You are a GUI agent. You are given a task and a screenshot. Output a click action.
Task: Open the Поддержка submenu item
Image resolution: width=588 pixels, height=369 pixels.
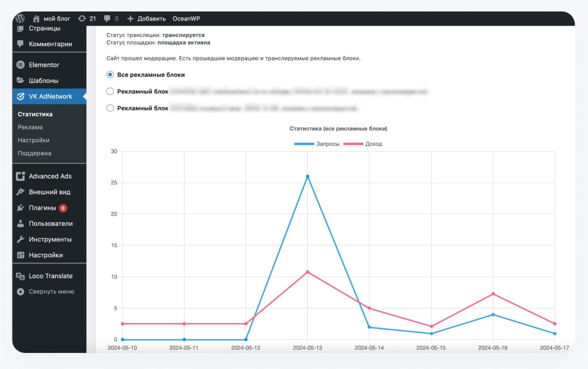pyautogui.click(x=35, y=153)
